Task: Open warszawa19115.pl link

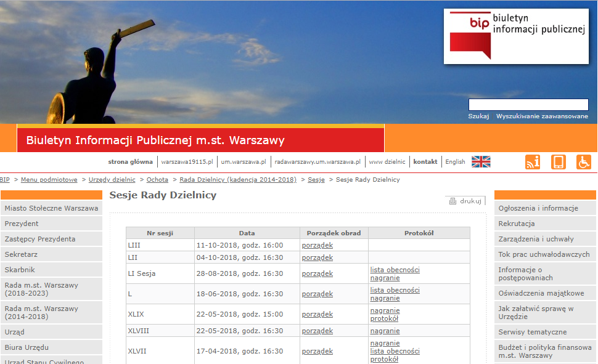Action: (x=187, y=161)
